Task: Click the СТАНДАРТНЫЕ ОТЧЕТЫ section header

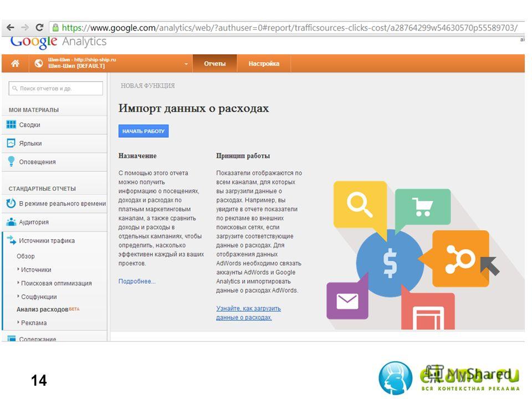Action: (42, 188)
